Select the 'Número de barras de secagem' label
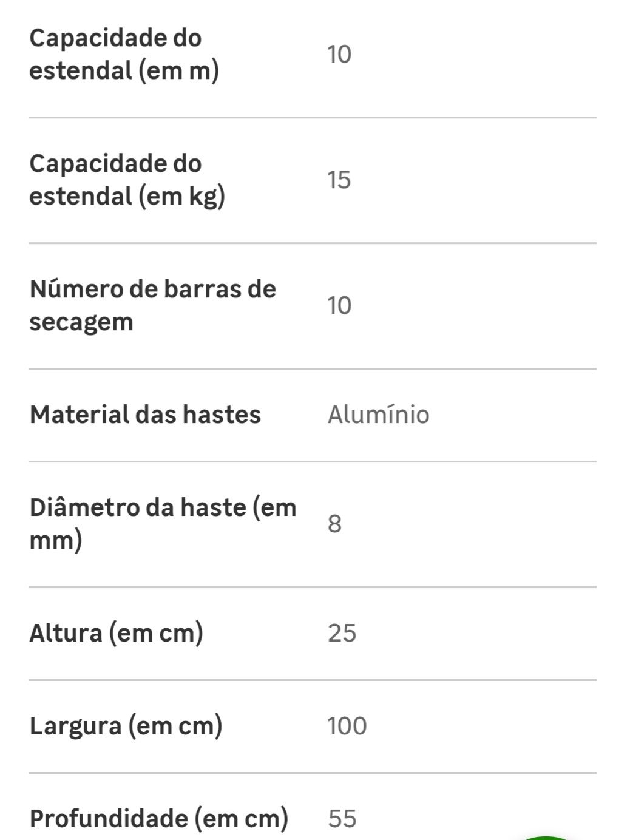630x840 pixels. click(x=152, y=305)
